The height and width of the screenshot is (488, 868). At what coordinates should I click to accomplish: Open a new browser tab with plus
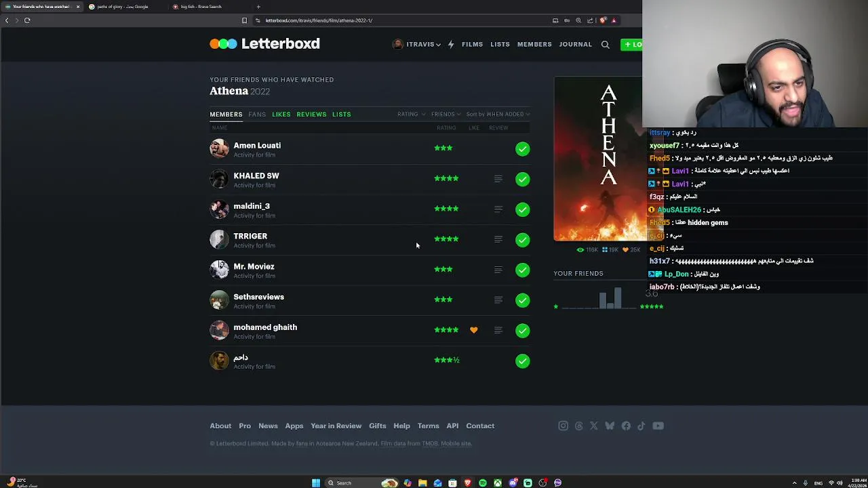click(258, 7)
